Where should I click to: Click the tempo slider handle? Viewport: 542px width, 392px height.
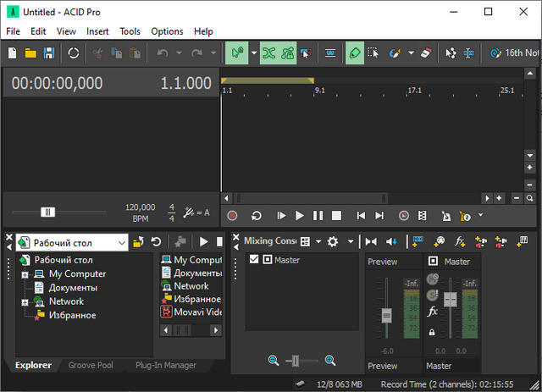coord(48,212)
